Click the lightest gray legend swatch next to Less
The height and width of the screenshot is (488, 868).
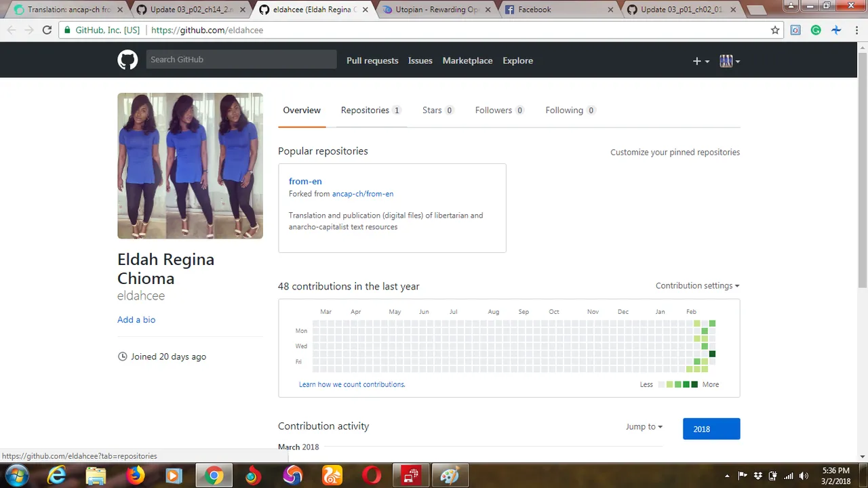pyautogui.click(x=662, y=384)
